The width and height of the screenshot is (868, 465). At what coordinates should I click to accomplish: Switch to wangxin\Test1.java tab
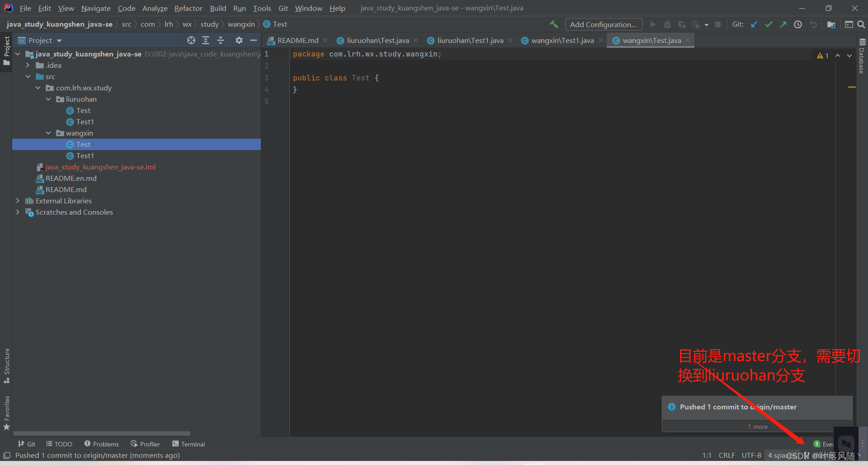pos(562,41)
